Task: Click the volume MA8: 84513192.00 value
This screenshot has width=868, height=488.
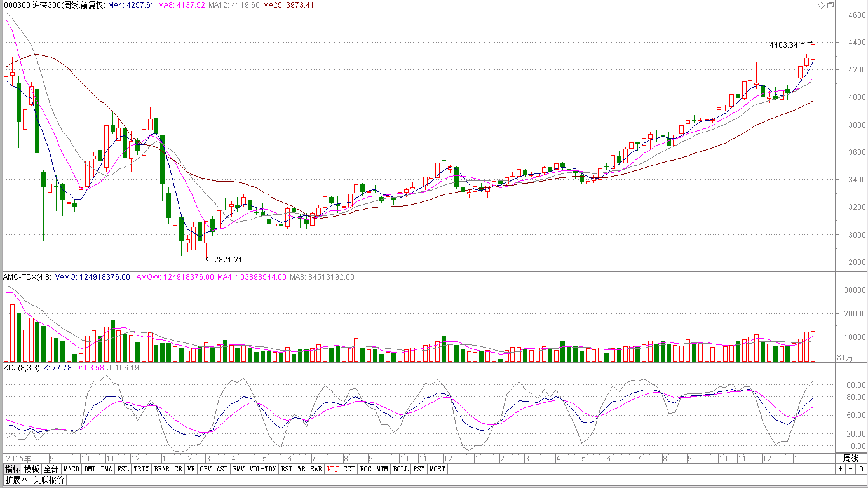Action: [x=323, y=277]
